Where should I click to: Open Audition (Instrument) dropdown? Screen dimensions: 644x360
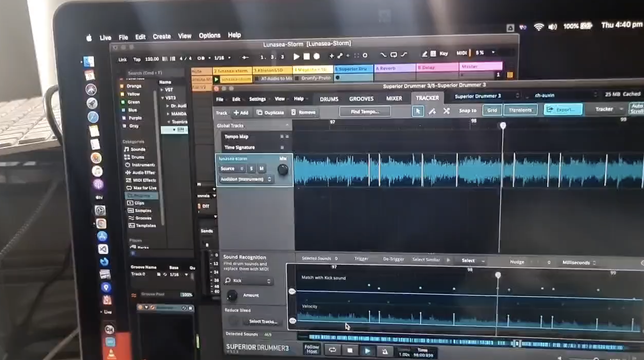(x=246, y=179)
